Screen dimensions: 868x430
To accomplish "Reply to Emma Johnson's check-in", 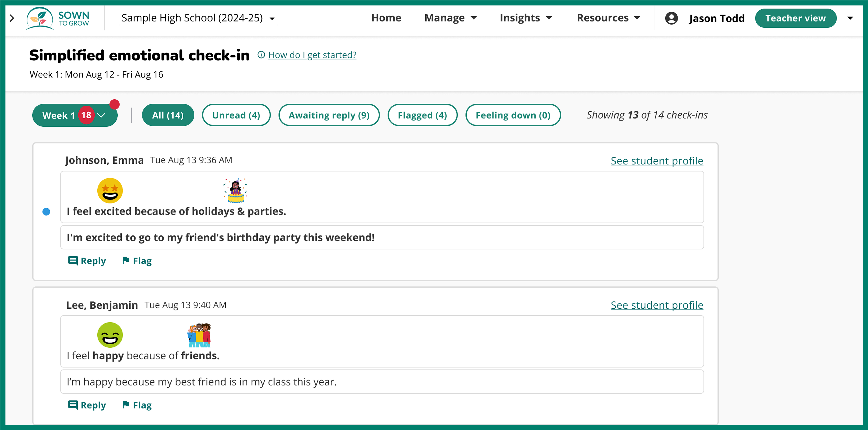I will point(87,261).
